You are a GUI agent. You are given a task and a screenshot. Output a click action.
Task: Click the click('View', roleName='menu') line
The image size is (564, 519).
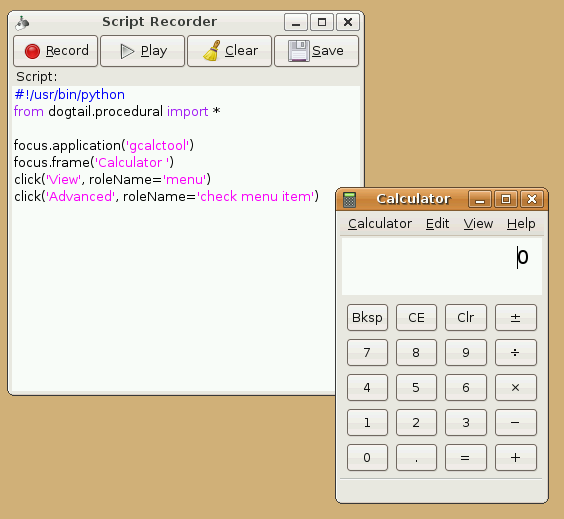[112, 179]
